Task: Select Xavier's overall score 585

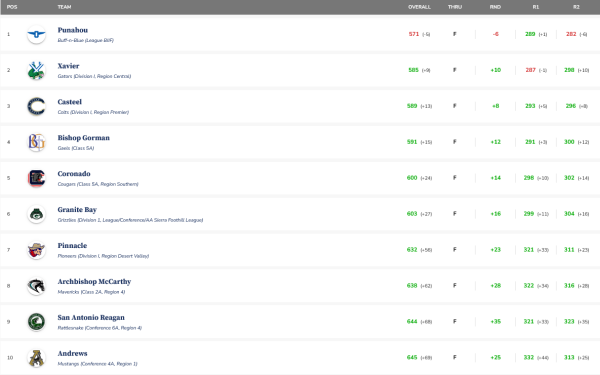Action: click(x=413, y=70)
